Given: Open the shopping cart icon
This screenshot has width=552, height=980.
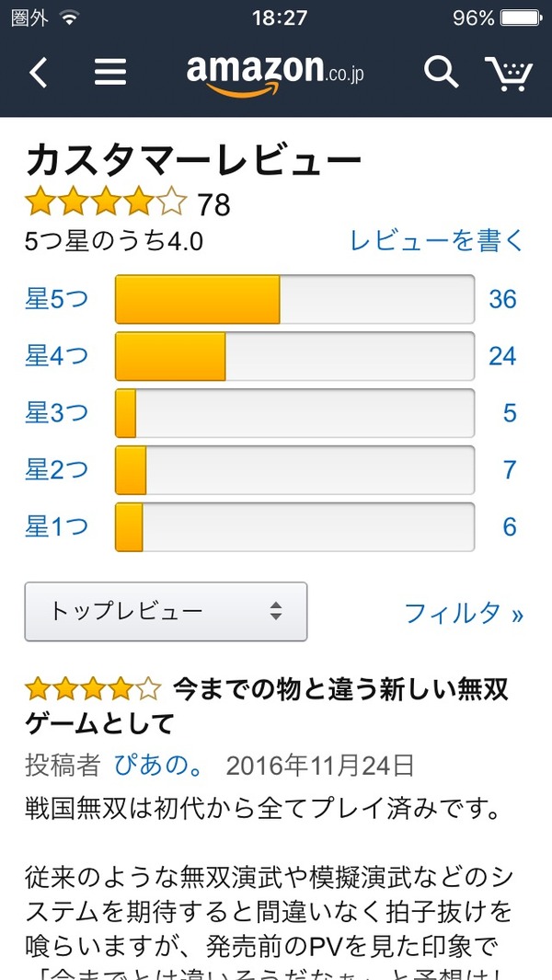Looking at the screenshot, I should [509, 73].
